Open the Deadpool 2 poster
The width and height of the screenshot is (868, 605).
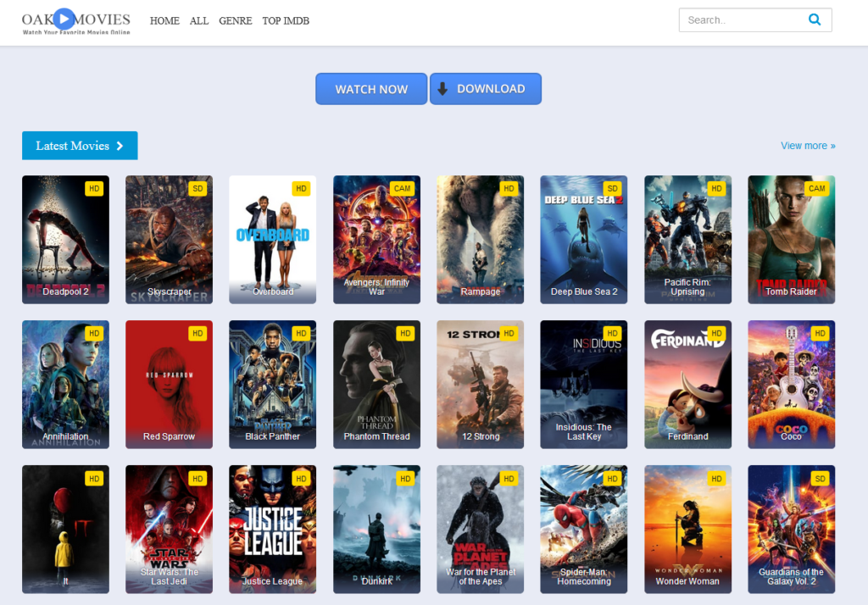click(x=65, y=240)
